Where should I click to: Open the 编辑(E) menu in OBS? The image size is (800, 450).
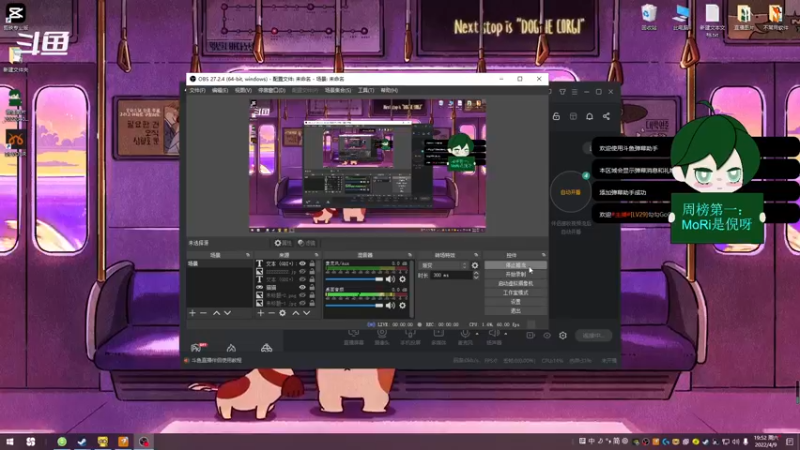click(220, 90)
